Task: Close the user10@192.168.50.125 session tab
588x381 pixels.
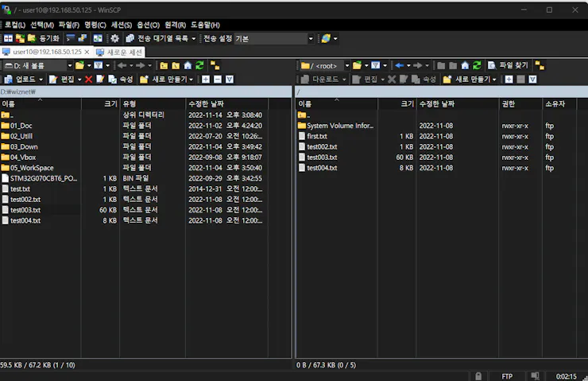Action: 87,52
